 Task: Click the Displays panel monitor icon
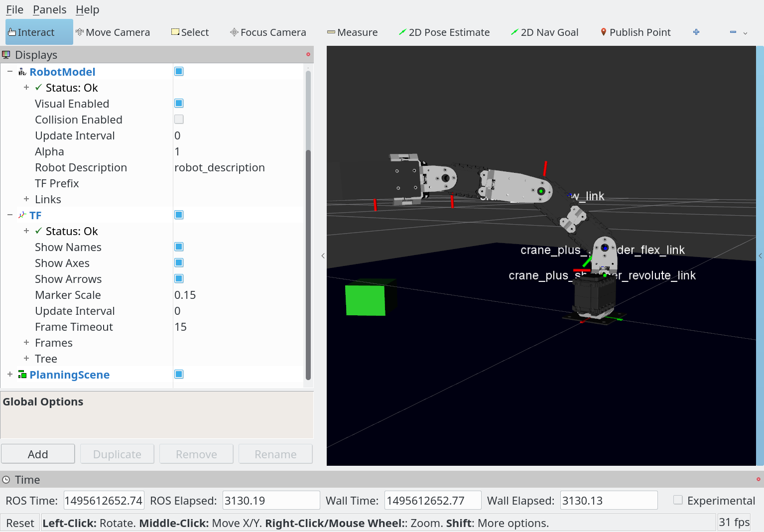click(6, 54)
